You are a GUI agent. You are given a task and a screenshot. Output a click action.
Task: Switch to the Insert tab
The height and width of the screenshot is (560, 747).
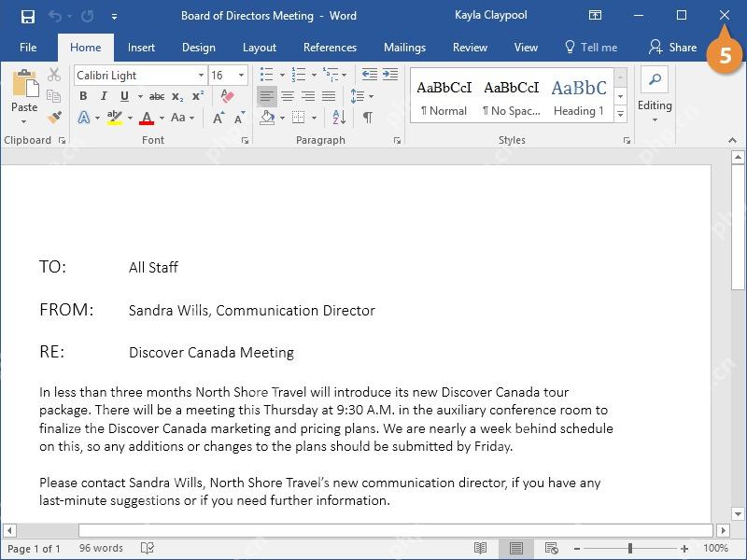tap(141, 48)
